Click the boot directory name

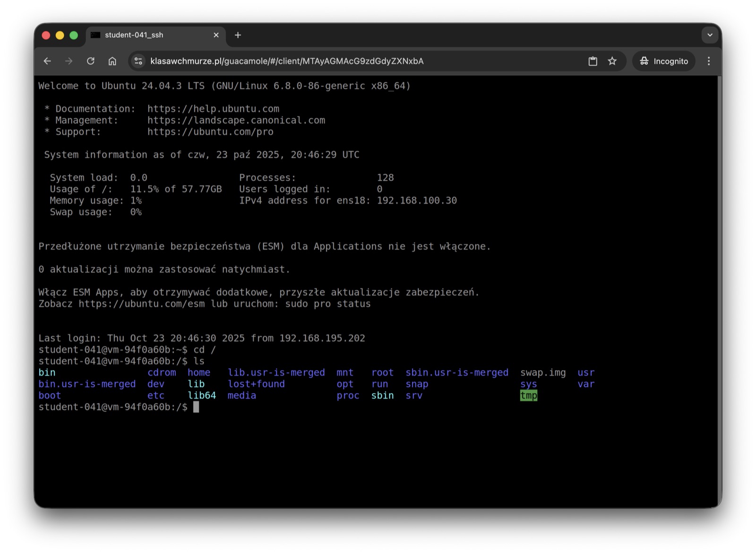tap(50, 396)
